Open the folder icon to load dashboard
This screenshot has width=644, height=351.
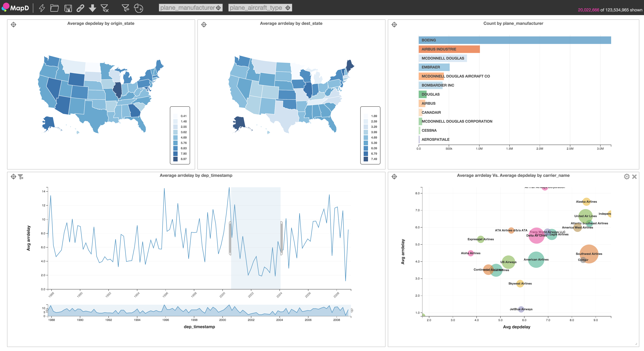(x=54, y=8)
